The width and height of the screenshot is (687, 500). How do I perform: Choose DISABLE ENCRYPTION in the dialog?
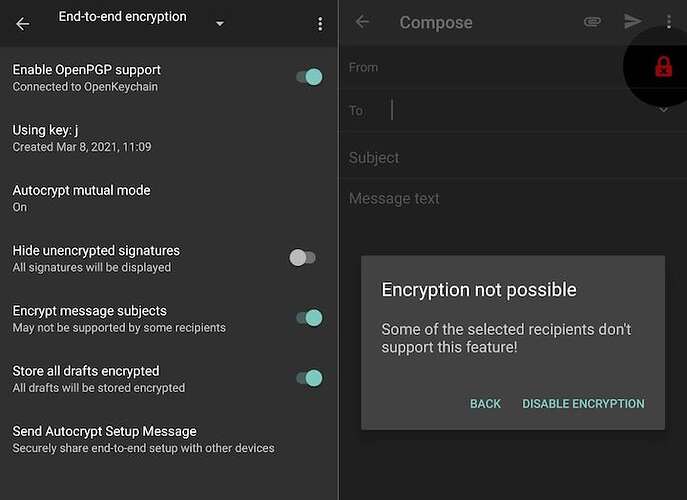pyautogui.click(x=583, y=404)
